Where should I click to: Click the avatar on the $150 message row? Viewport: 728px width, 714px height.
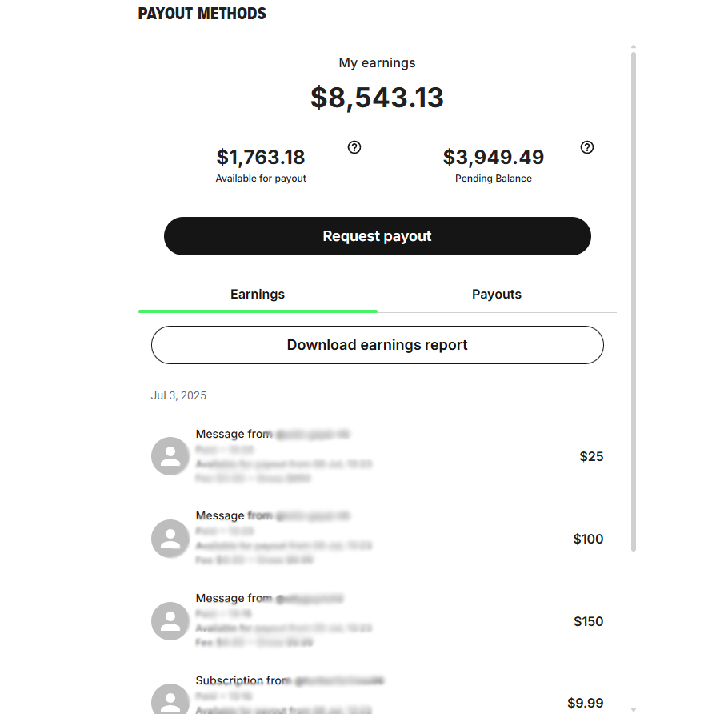coord(170,620)
